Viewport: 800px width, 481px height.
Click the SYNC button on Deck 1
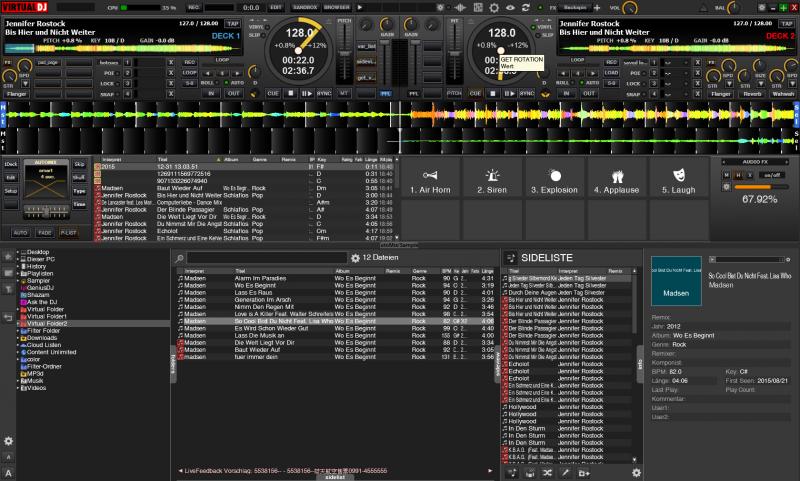tap(324, 93)
